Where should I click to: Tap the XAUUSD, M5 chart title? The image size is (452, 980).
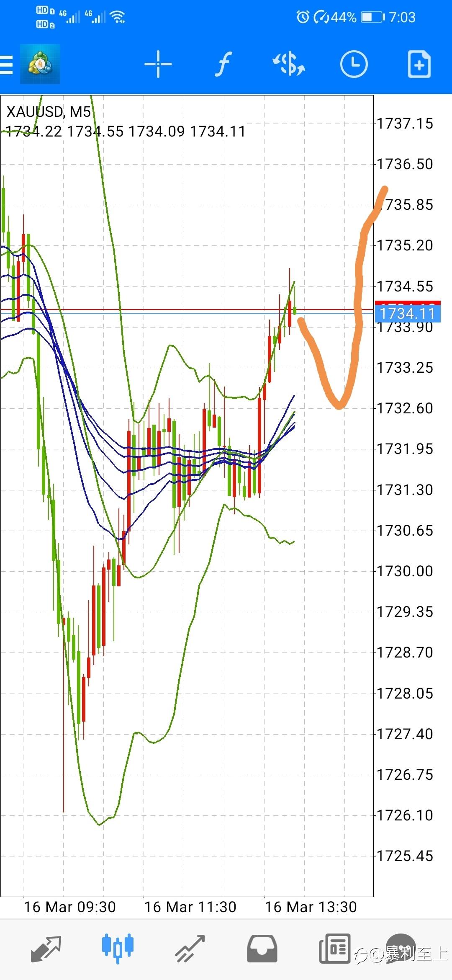click(49, 112)
